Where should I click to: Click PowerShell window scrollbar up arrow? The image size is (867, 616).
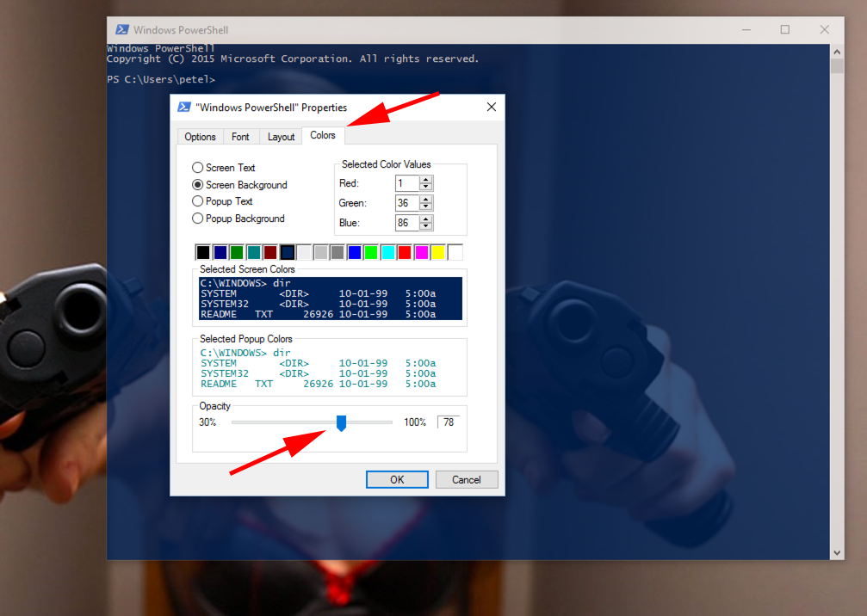[837, 52]
